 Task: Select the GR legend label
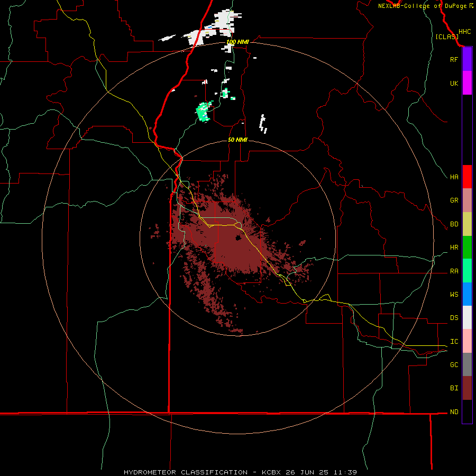454,200
